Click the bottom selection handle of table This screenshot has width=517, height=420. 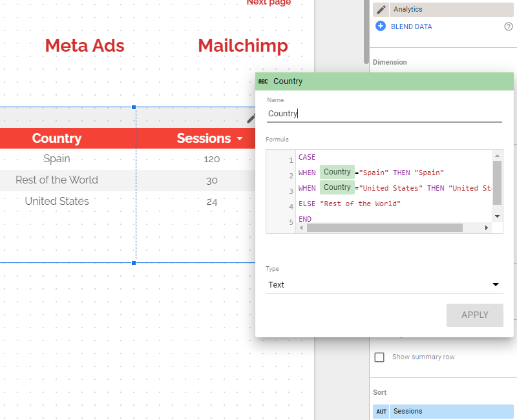134,263
